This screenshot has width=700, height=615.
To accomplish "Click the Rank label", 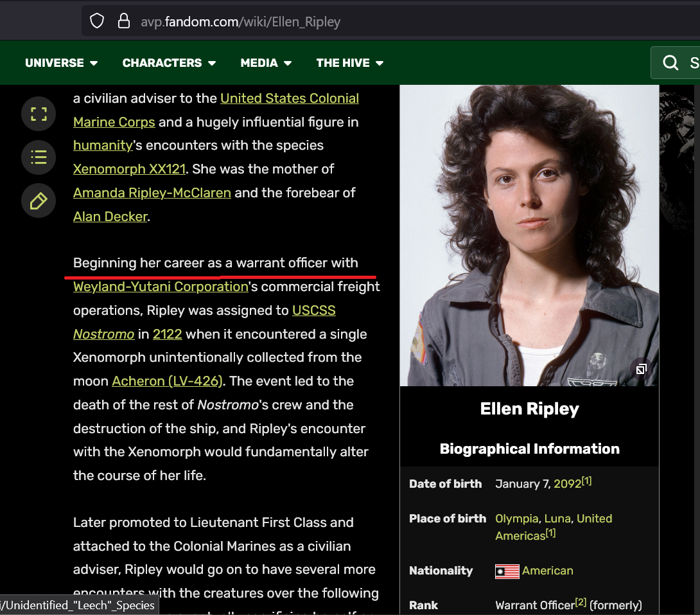I will coord(424,605).
